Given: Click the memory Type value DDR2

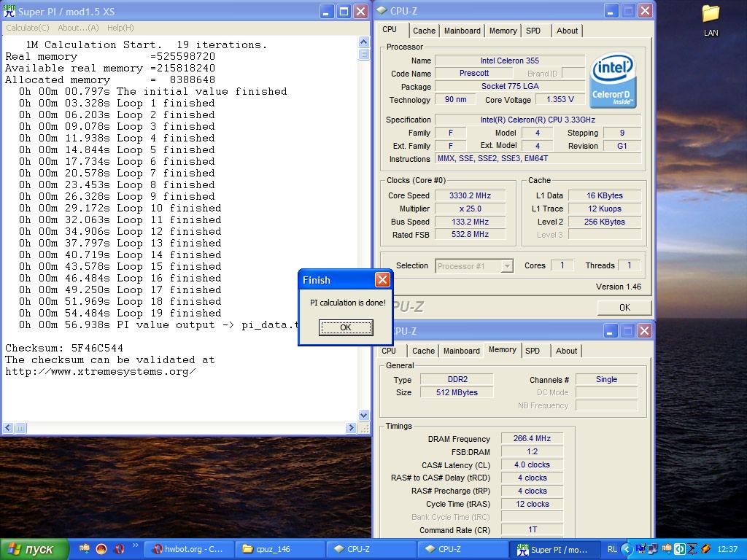Looking at the screenshot, I should coord(457,379).
